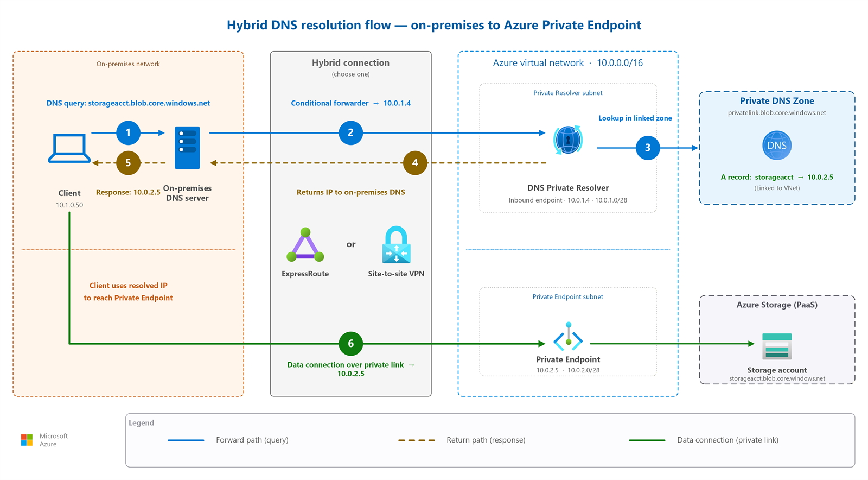
Task: Click the 'Hybrid connection' heading
Action: [350, 63]
